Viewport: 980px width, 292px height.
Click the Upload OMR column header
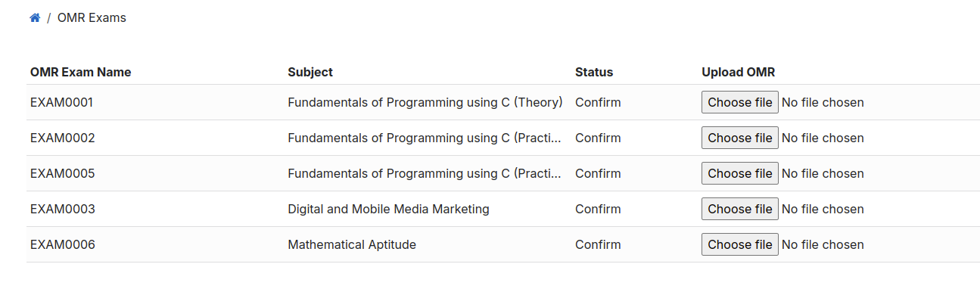(x=739, y=72)
